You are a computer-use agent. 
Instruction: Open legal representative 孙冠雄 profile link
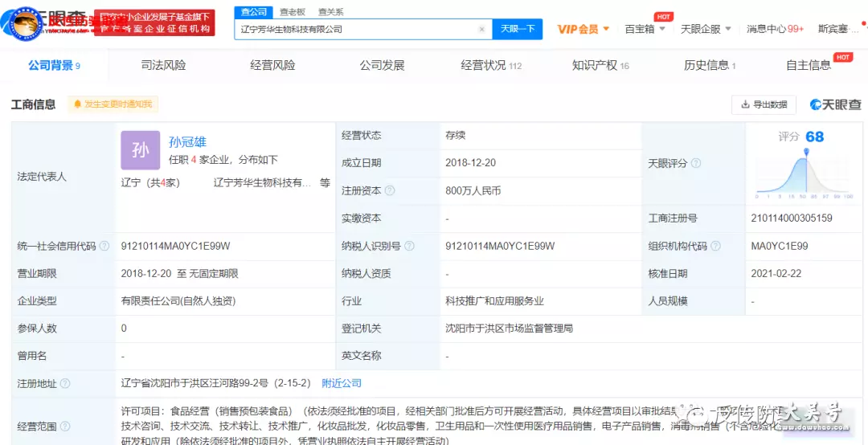click(187, 143)
